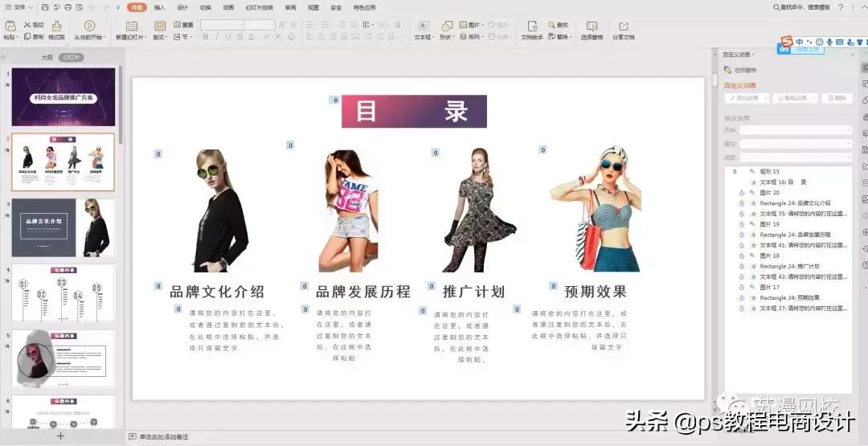
Task: Click the Print icon in quick access toolbar
Action: pyautogui.click(x=68, y=8)
